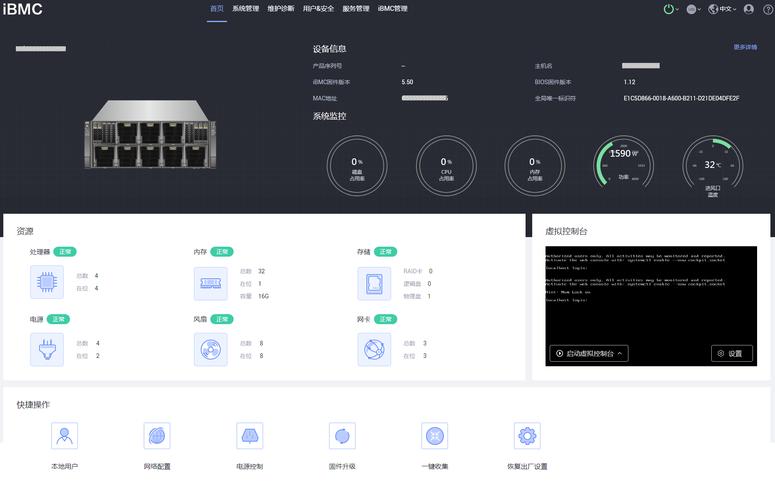Click the 正常 badge next to 处理器
Viewport: 775px width, 500px height.
tap(65, 252)
